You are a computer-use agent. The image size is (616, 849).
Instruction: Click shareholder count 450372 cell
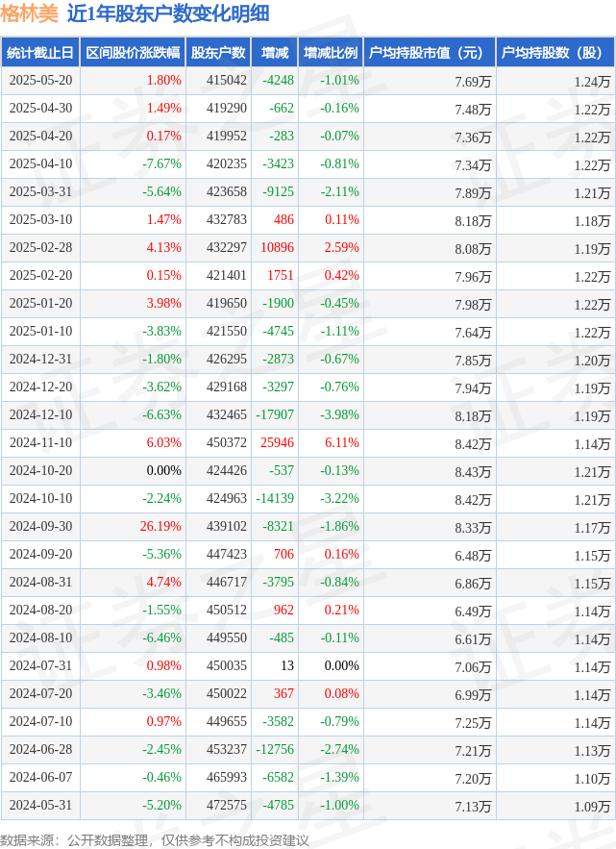point(226,442)
